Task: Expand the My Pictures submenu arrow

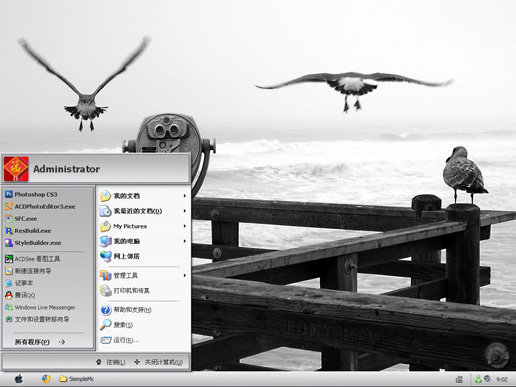Action: pyautogui.click(x=184, y=226)
